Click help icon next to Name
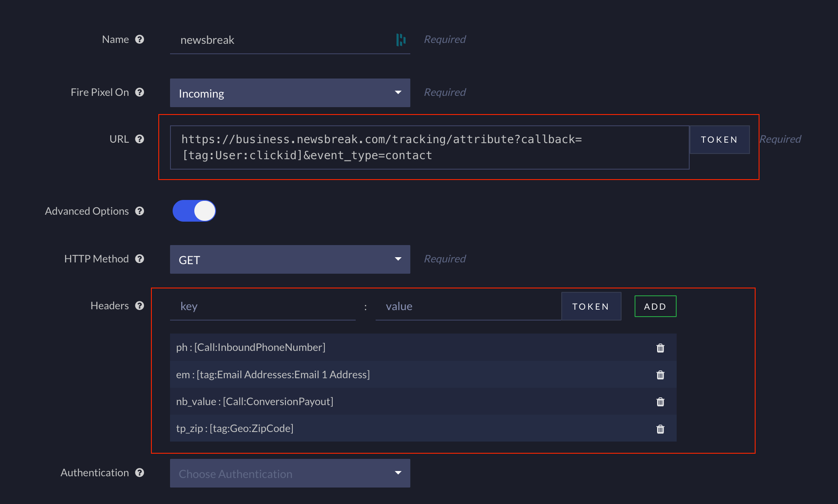838x504 pixels. 139,39
